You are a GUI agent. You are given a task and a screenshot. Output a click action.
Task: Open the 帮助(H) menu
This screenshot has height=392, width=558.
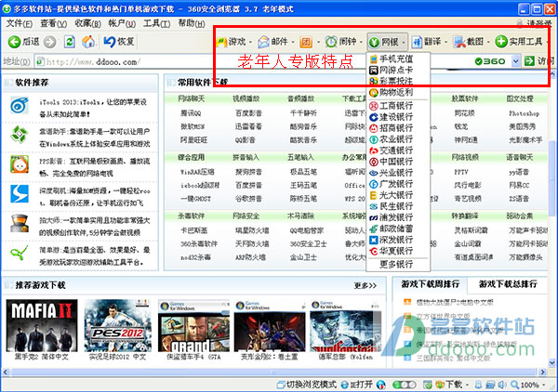click(192, 23)
